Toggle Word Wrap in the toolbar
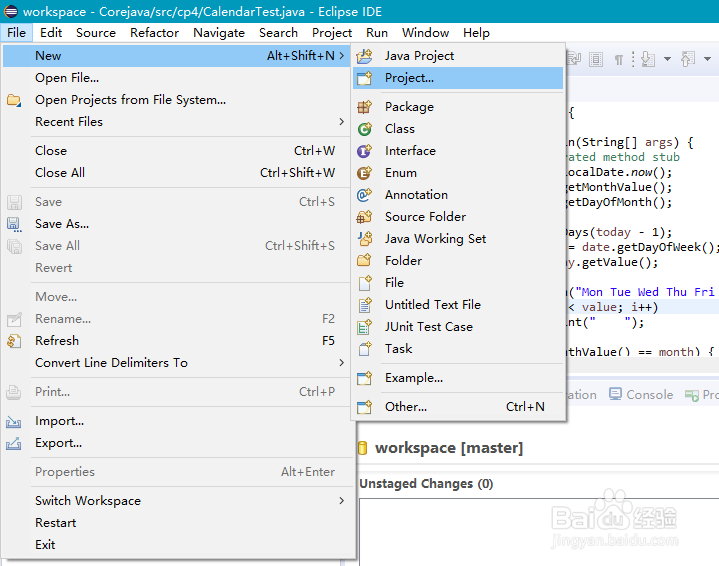719x566 pixels. click(574, 59)
